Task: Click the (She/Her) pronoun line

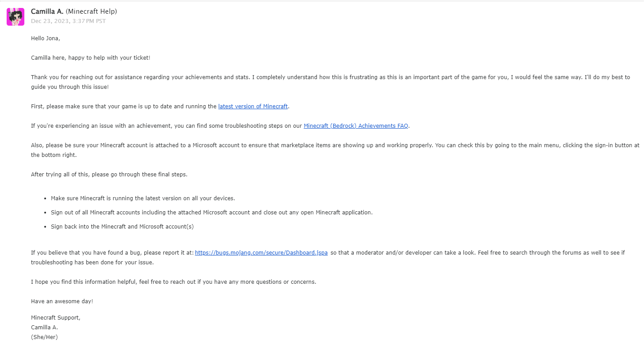Action: [44, 337]
